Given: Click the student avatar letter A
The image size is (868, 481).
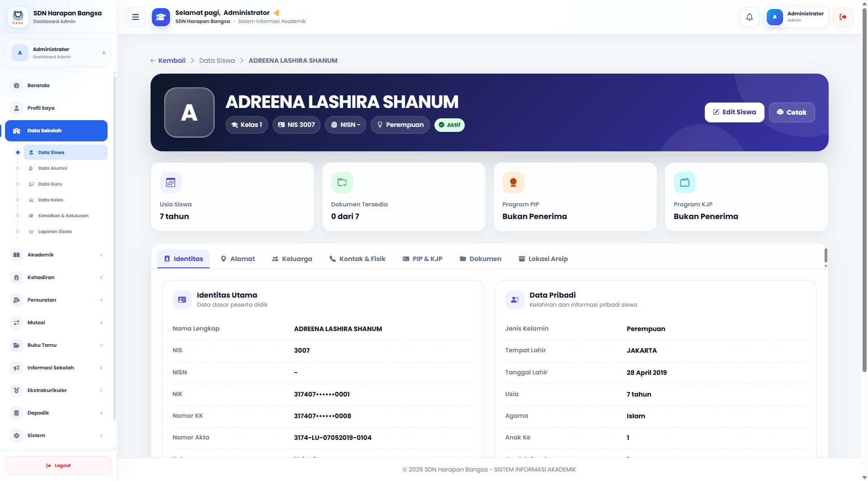Looking at the screenshot, I should tap(189, 112).
